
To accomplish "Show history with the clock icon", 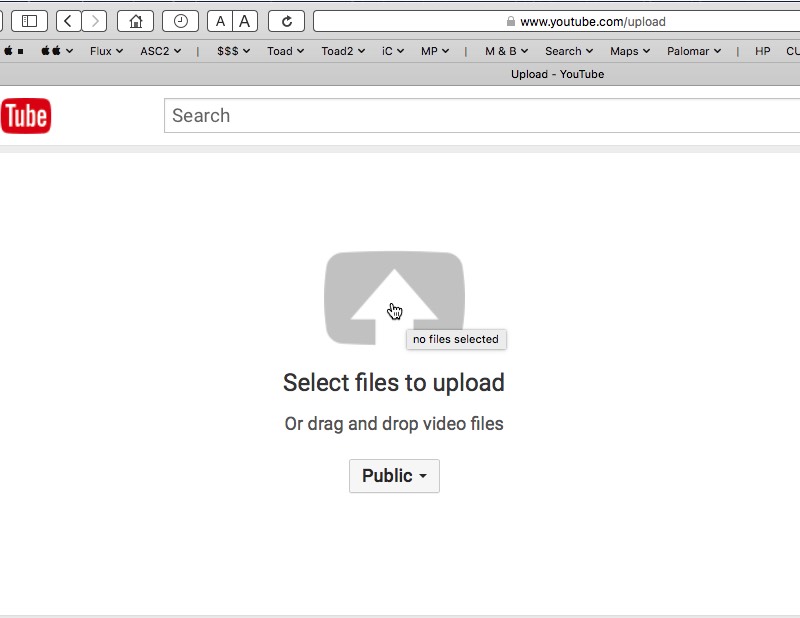I will (180, 21).
